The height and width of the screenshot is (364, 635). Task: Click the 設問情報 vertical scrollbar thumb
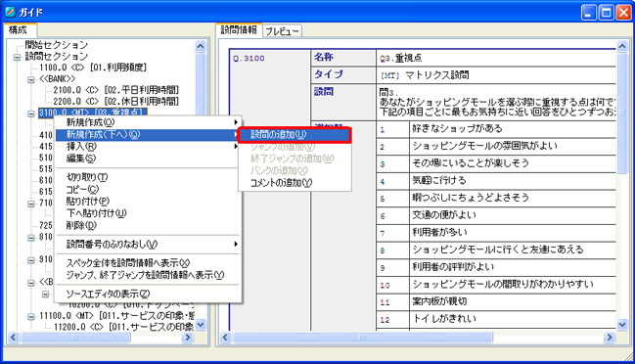click(x=622, y=114)
